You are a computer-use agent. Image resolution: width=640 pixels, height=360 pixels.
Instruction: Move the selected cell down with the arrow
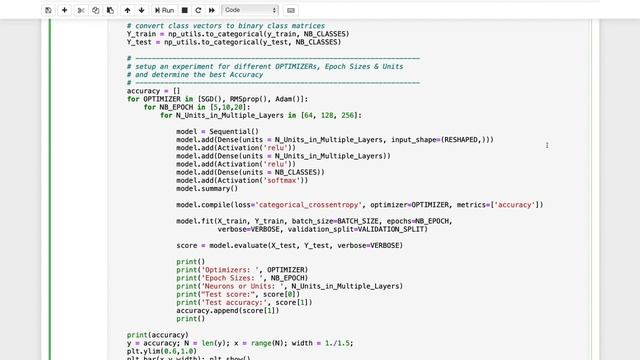pos(142,10)
